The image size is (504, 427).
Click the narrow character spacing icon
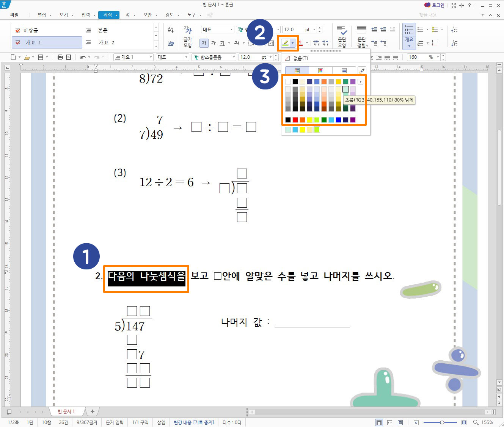click(316, 43)
